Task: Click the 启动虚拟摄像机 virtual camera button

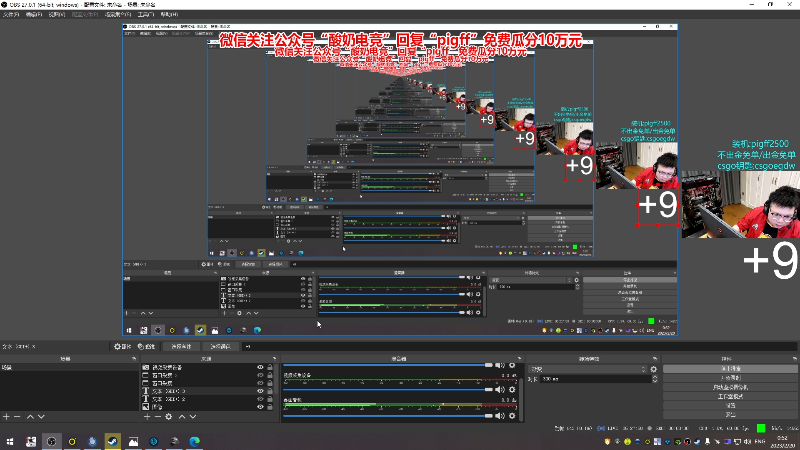Action: tap(731, 387)
